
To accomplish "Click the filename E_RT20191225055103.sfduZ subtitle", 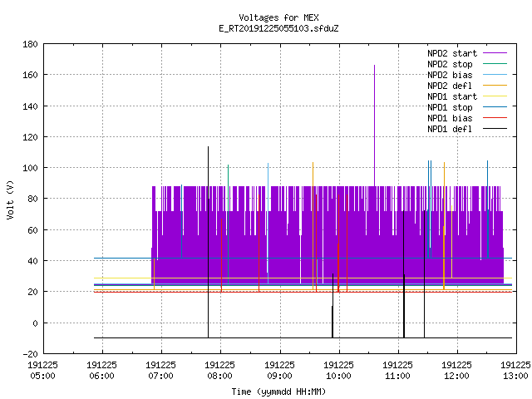I will click(x=278, y=28).
